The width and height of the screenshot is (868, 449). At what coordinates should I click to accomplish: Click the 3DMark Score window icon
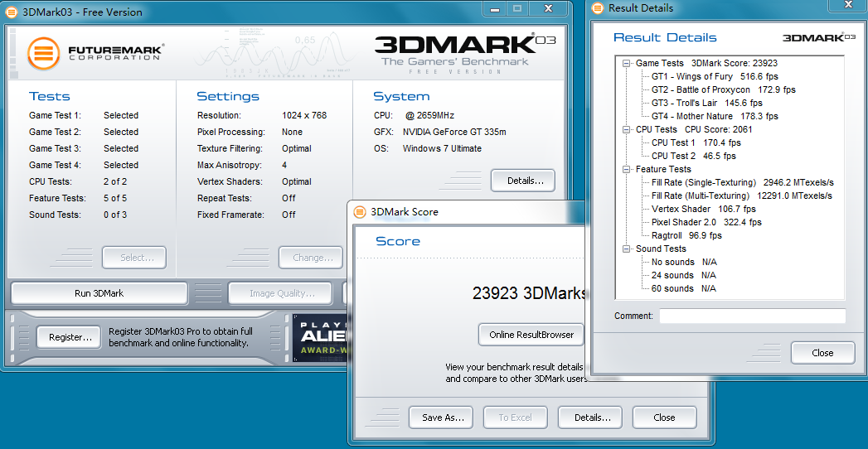pos(360,212)
